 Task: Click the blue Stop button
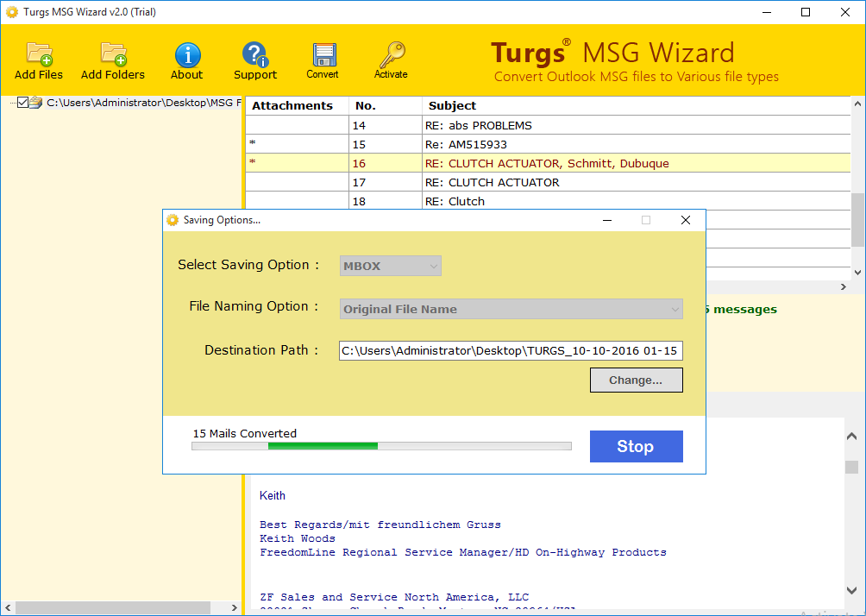pos(637,446)
